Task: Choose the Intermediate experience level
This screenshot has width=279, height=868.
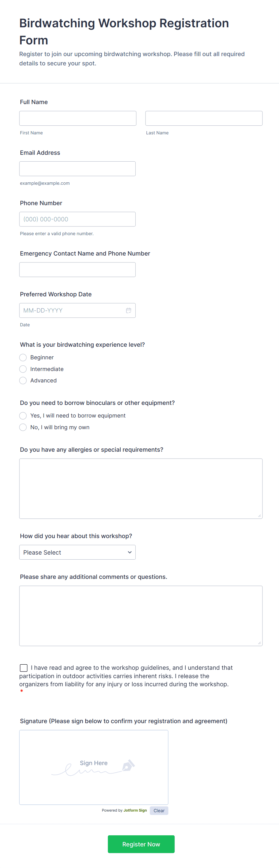Action: (23, 369)
